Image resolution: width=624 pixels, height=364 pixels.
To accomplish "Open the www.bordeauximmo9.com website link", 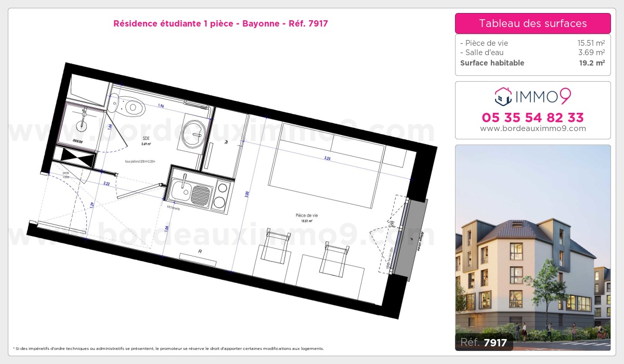I will coord(532,128).
